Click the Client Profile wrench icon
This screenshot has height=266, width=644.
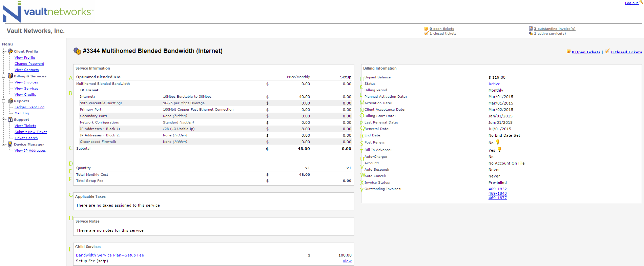pos(10,51)
